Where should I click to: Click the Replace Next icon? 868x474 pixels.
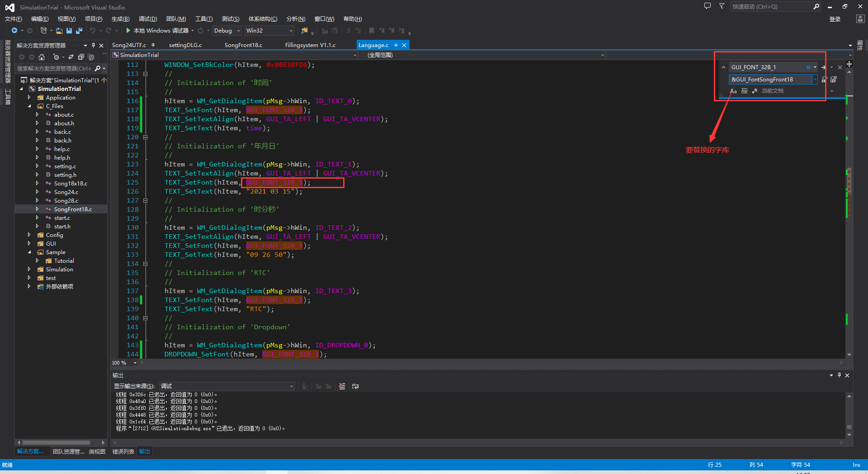point(824,80)
